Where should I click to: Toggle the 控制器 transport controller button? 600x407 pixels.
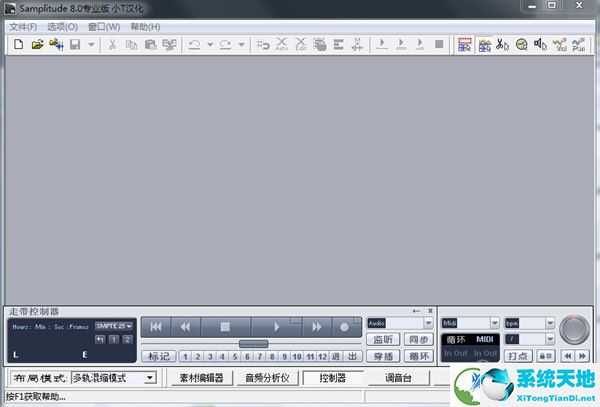(333, 378)
